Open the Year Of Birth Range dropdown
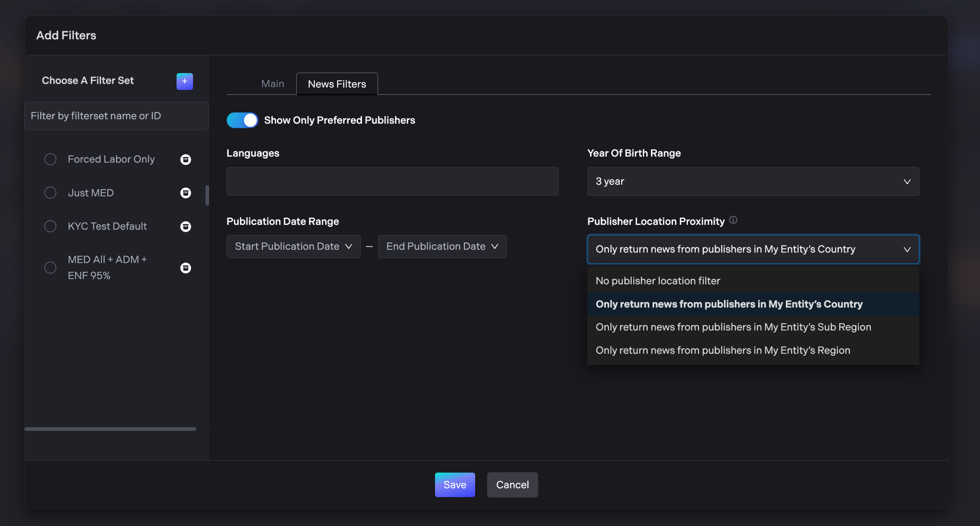 (x=753, y=181)
